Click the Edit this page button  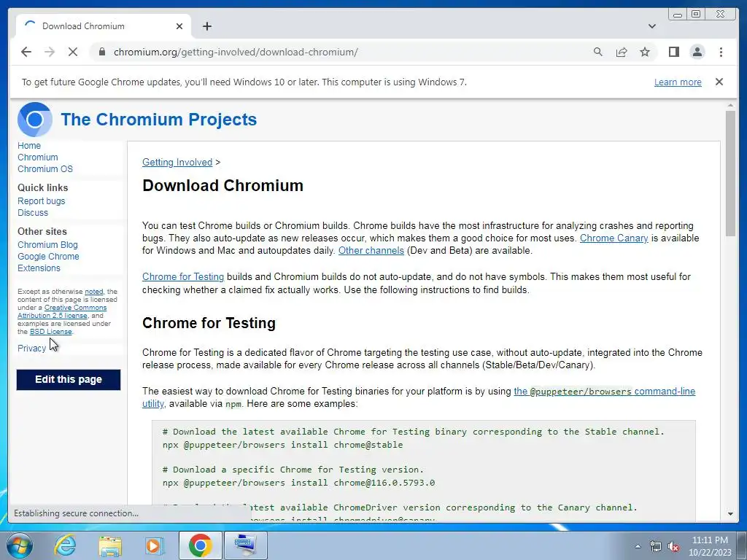(x=69, y=379)
